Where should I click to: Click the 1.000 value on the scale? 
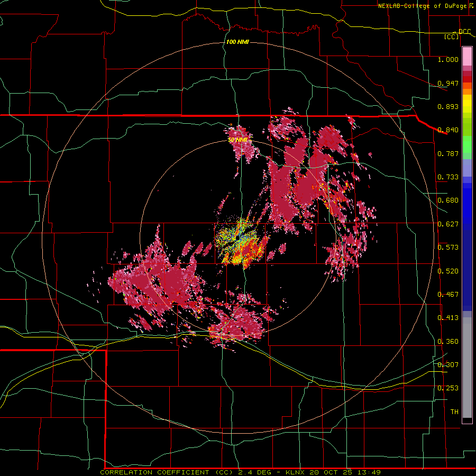tap(448, 59)
